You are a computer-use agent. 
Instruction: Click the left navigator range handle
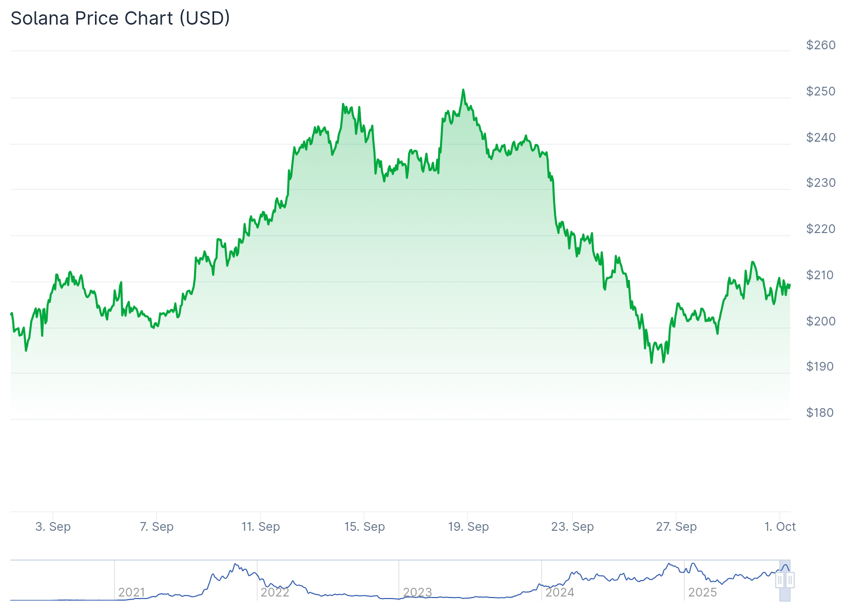[780, 581]
